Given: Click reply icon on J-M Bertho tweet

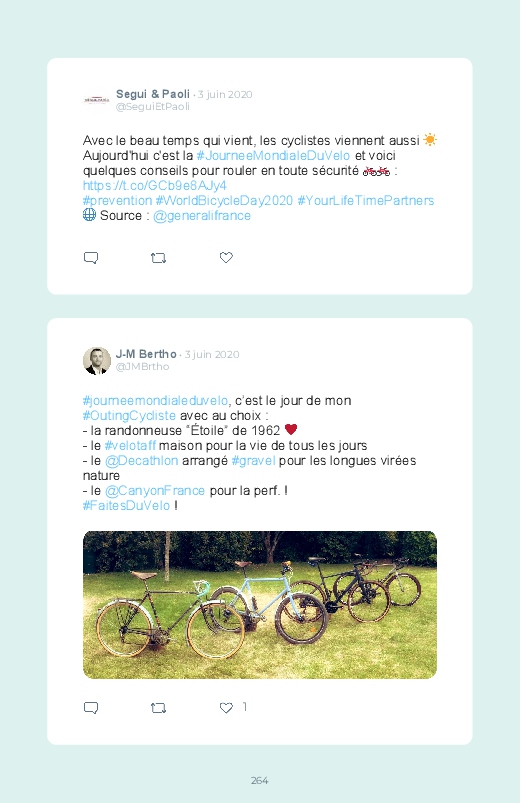Looking at the screenshot, I should click(x=91, y=708).
